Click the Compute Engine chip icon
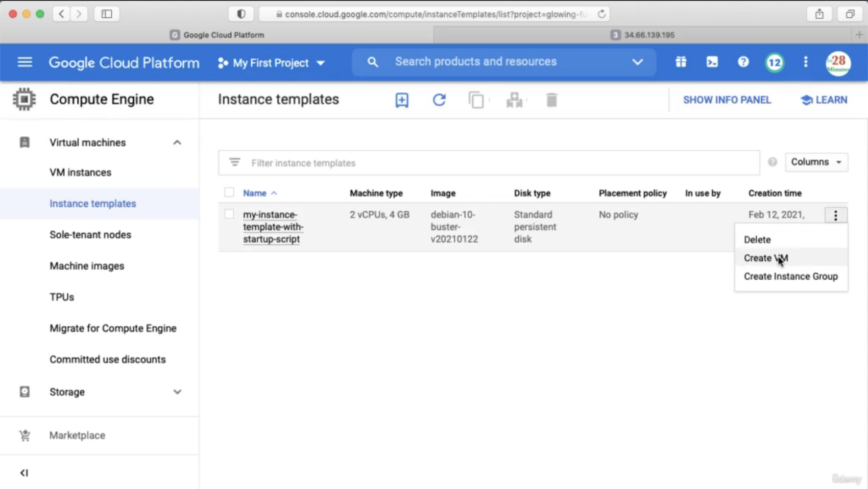 [24, 99]
